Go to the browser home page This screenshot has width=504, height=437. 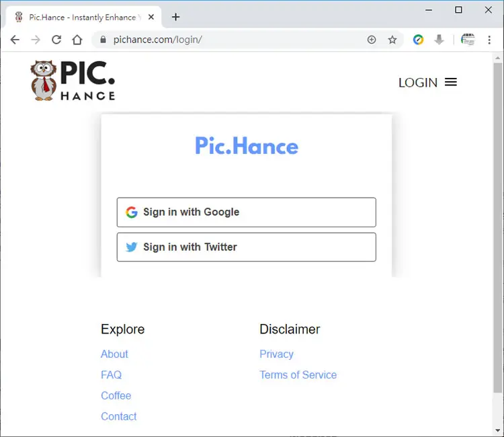(77, 40)
